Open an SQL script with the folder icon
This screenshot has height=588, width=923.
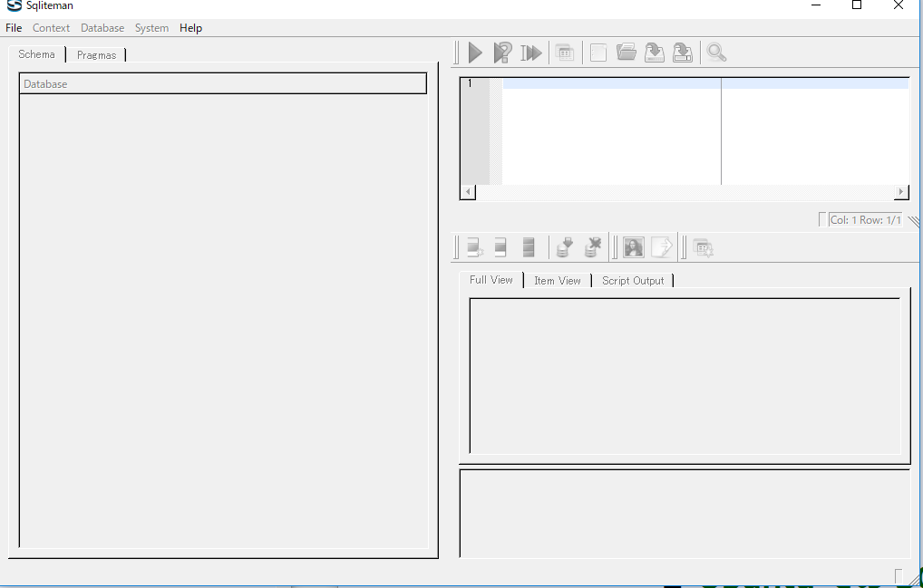626,53
